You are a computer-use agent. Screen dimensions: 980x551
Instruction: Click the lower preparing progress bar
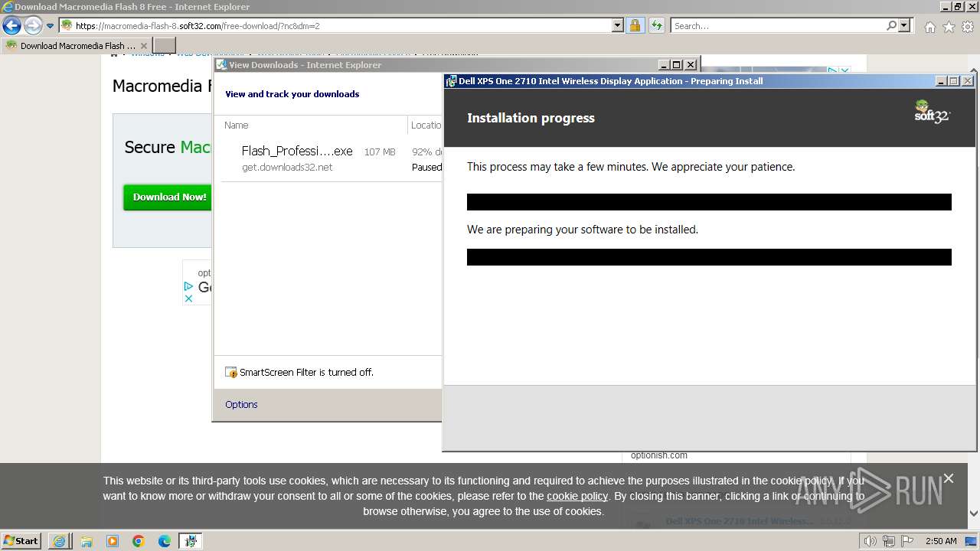pos(709,257)
